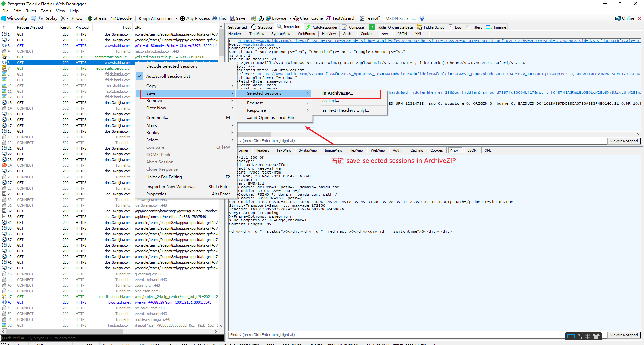Select Decode Selected Sessions menu entry

[186, 66]
